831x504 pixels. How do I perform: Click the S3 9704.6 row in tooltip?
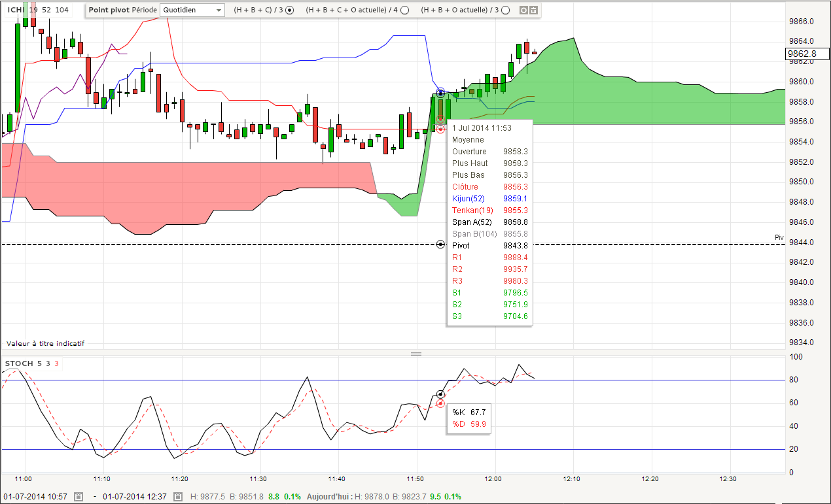pos(489,316)
